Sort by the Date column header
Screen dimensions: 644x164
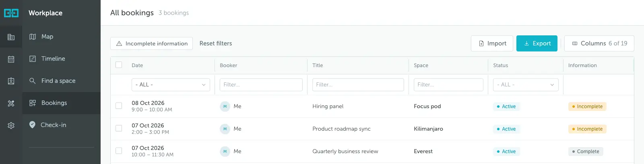pos(137,65)
